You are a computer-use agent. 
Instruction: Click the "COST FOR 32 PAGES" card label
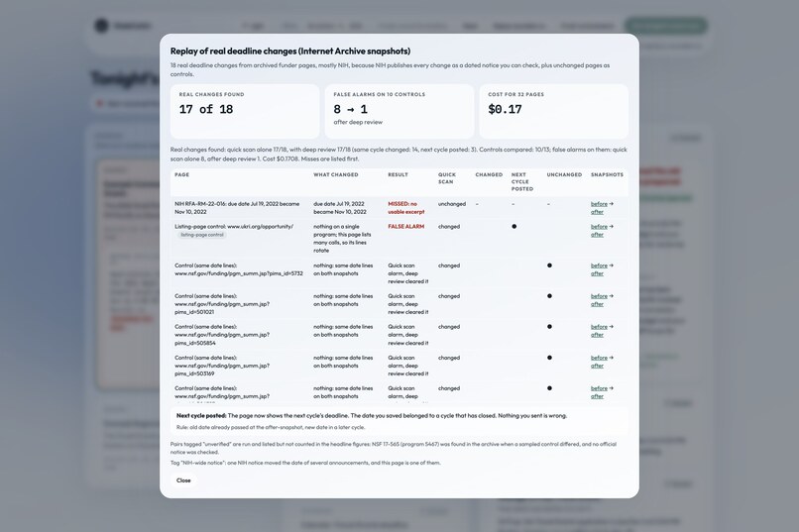(x=515, y=94)
